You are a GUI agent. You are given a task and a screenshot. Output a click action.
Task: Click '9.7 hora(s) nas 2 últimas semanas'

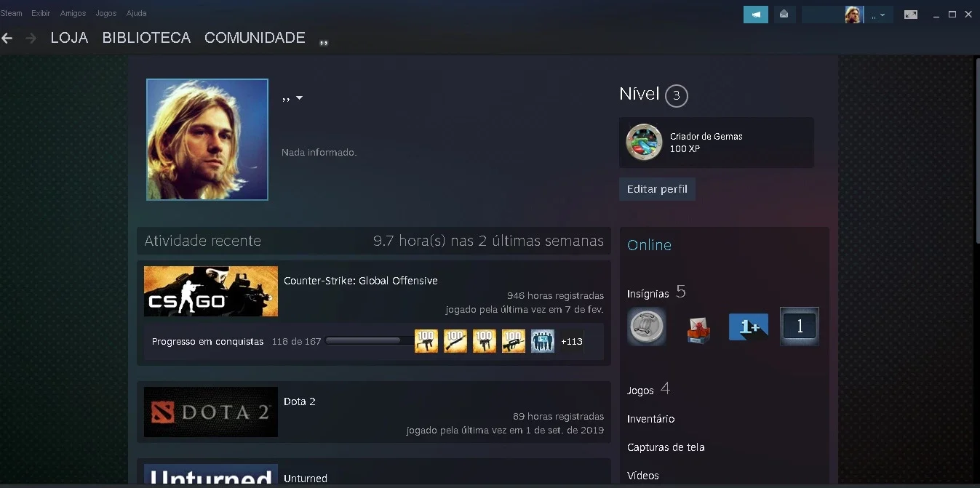[x=488, y=241]
